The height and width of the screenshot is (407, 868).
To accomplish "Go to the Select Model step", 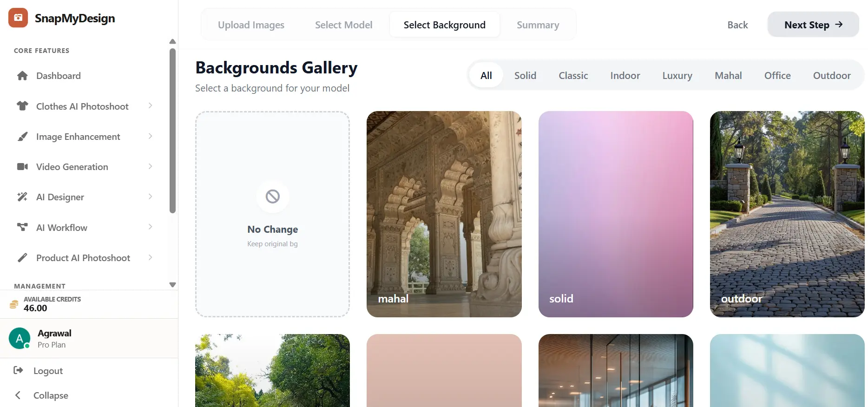I will pyautogui.click(x=343, y=25).
